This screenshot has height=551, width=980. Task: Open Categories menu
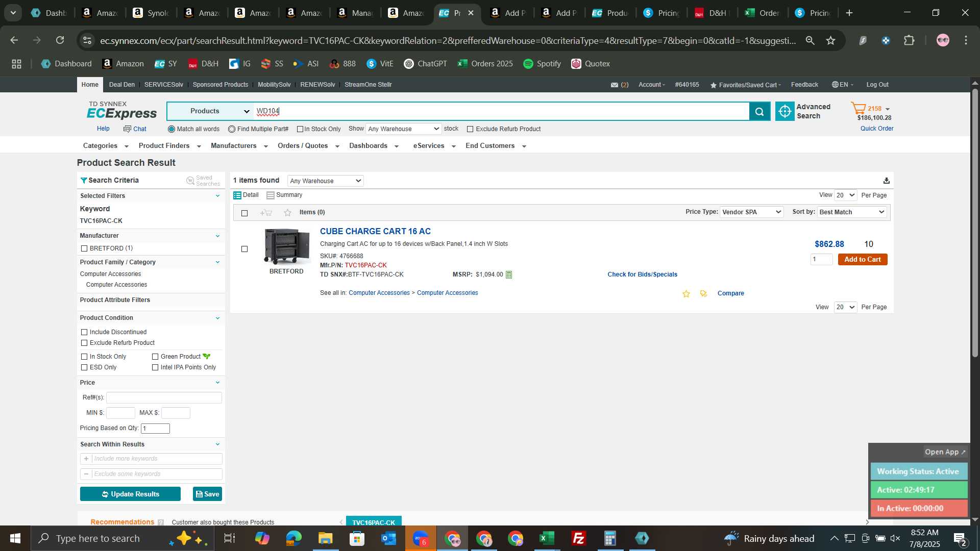click(x=106, y=146)
